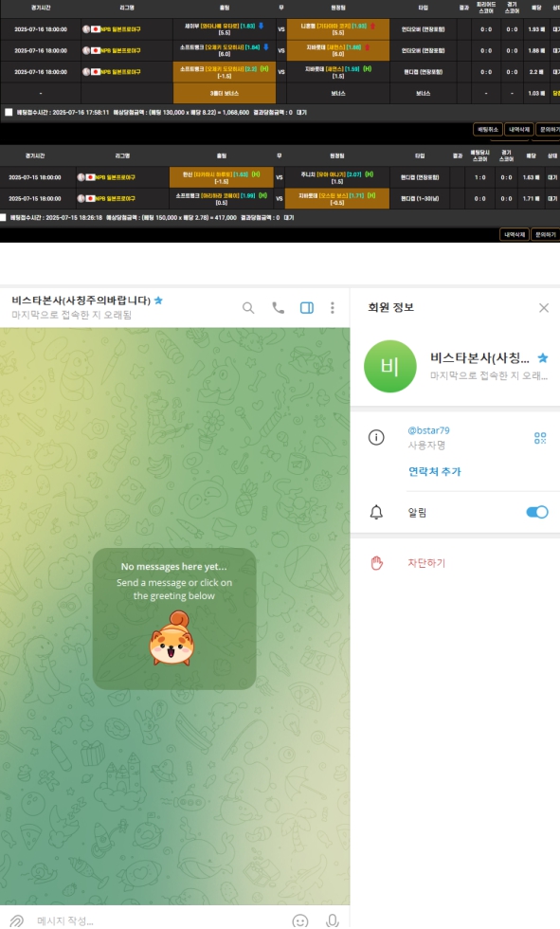Tick the checkbox for the 18:26:18 bet slip
The image size is (560, 929).
(x=3, y=217)
